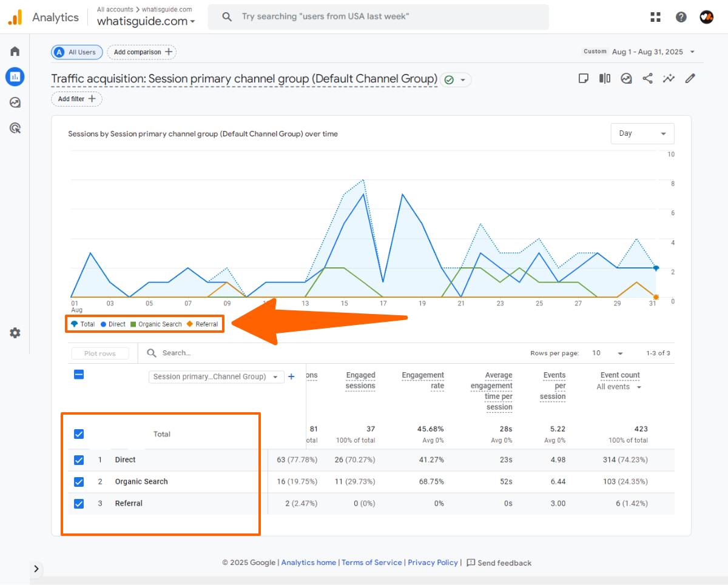The height and width of the screenshot is (585, 728).
Task: Click the Google Analytics logo
Action: (15, 17)
